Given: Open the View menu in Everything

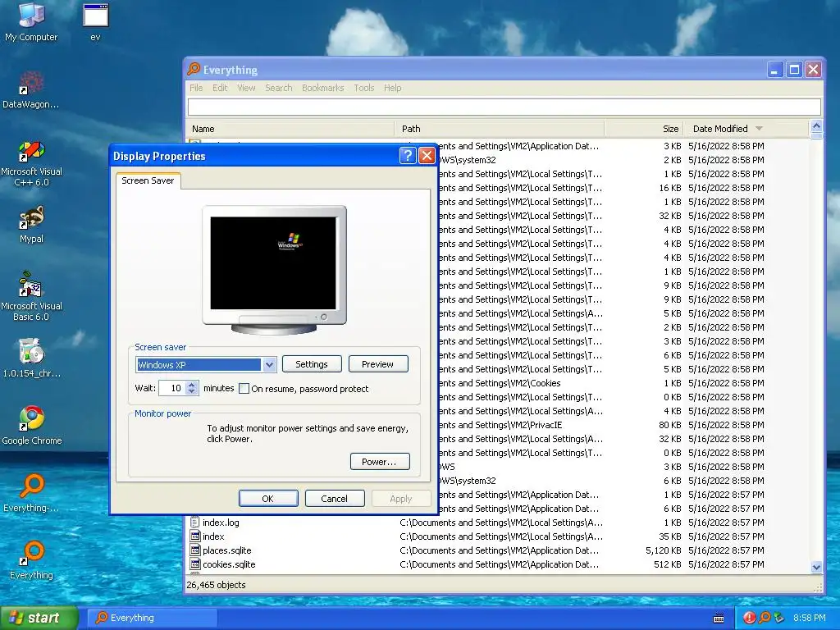Looking at the screenshot, I should coord(246,88).
